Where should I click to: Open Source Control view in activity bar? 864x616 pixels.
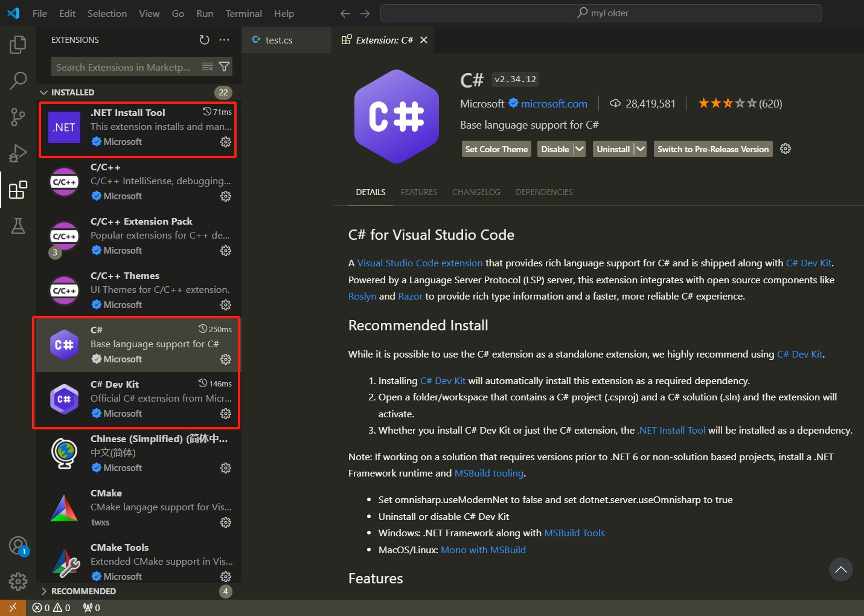pos(18,117)
